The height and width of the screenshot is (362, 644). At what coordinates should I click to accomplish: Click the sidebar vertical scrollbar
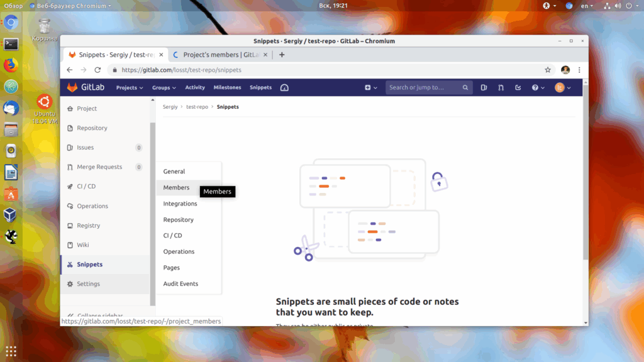[153, 214]
